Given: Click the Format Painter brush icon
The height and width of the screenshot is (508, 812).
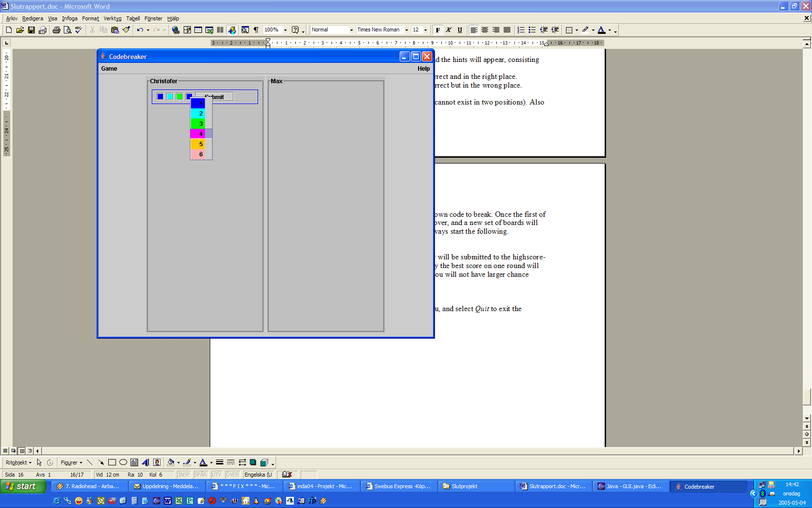Looking at the screenshot, I should tap(126, 30).
